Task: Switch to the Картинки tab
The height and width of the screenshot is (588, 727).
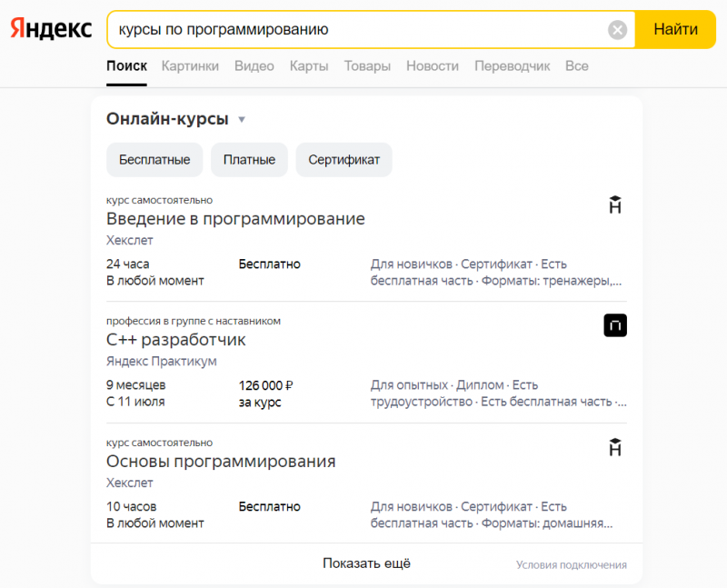Action: 190,65
